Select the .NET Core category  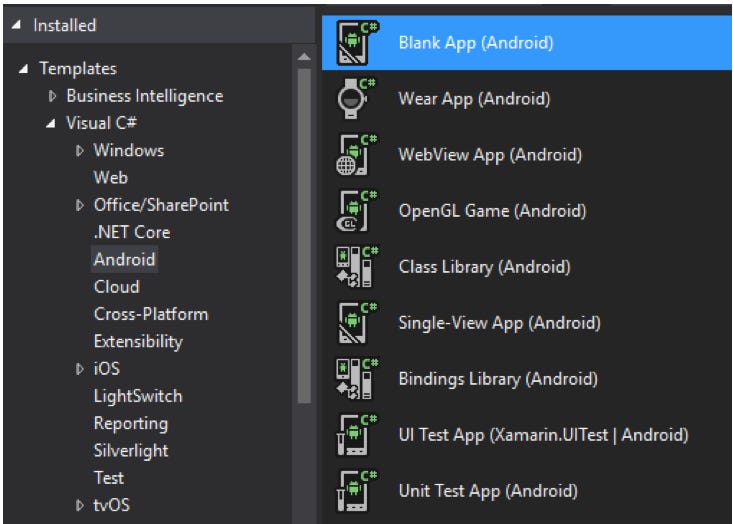click(132, 232)
